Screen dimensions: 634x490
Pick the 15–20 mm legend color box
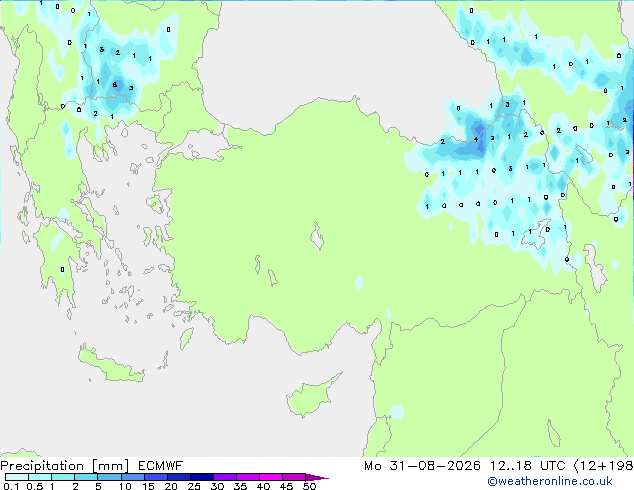pyautogui.click(x=156, y=477)
